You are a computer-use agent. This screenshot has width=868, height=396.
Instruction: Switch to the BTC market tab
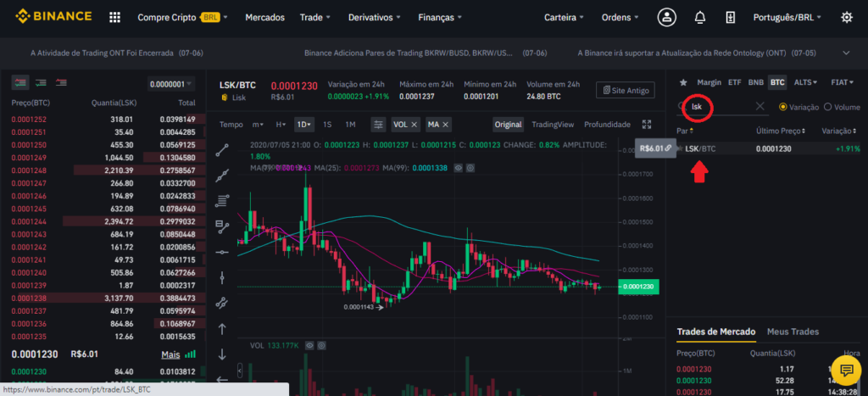[777, 82]
